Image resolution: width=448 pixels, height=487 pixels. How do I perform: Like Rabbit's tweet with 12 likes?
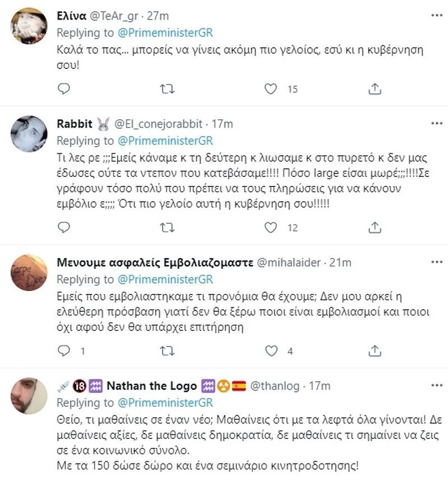coord(271,227)
